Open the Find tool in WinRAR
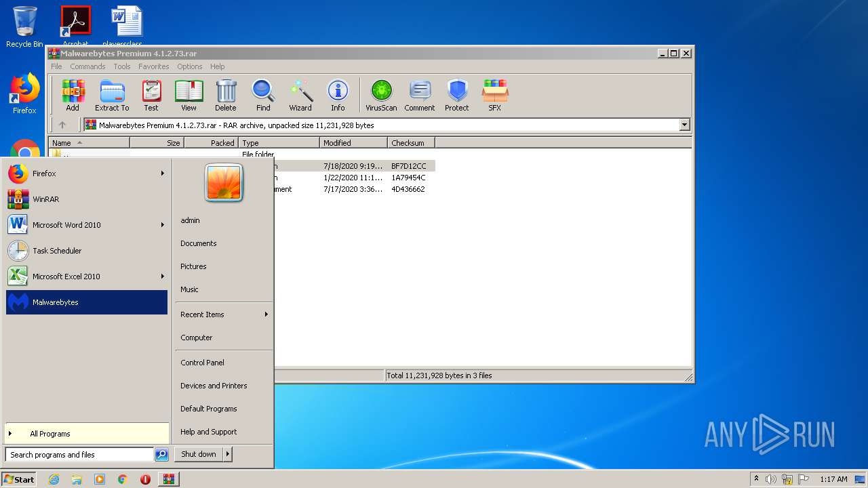Image resolution: width=868 pixels, height=488 pixels. pyautogui.click(x=263, y=95)
